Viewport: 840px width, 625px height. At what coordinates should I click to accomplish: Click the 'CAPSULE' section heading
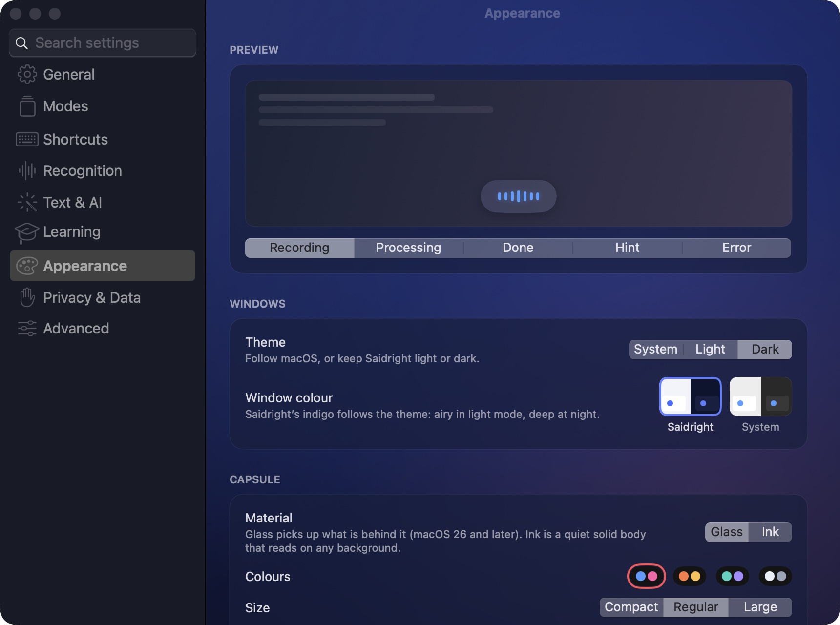tap(255, 479)
